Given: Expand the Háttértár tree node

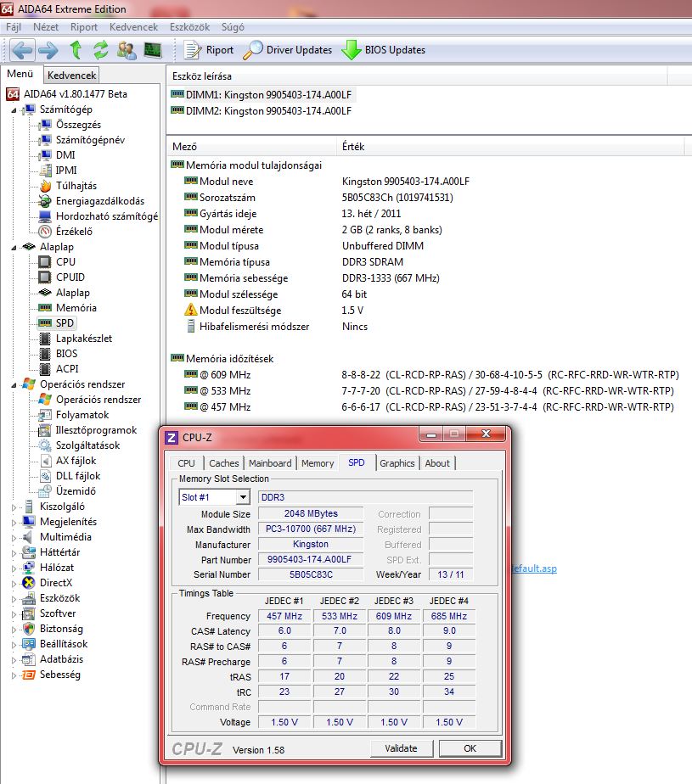Looking at the screenshot, I should point(14,552).
